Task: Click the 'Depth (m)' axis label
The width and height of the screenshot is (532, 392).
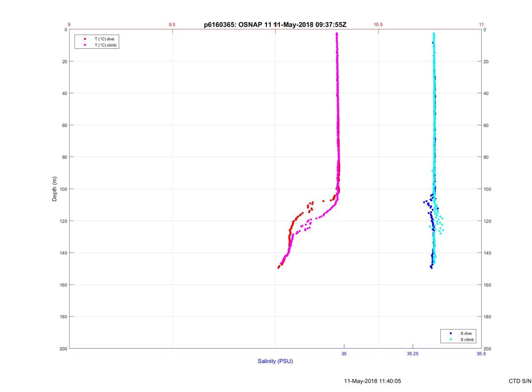Action: (55, 189)
